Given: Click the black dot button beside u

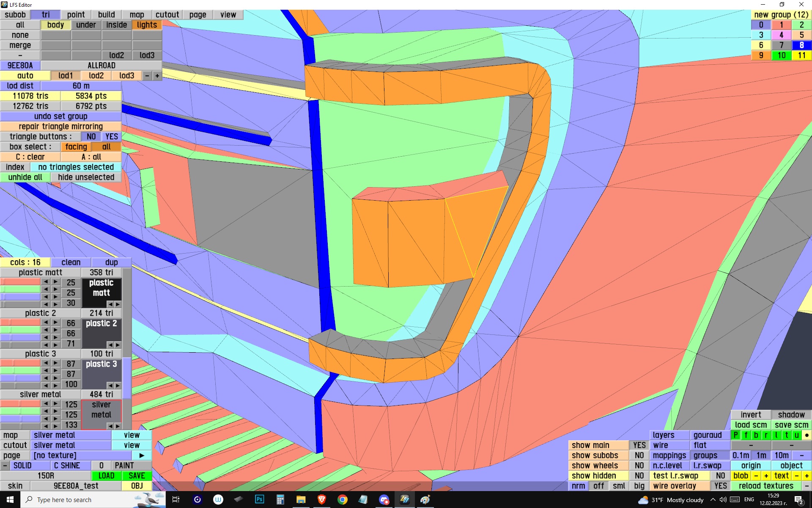Looking at the screenshot, I should coord(807,435).
